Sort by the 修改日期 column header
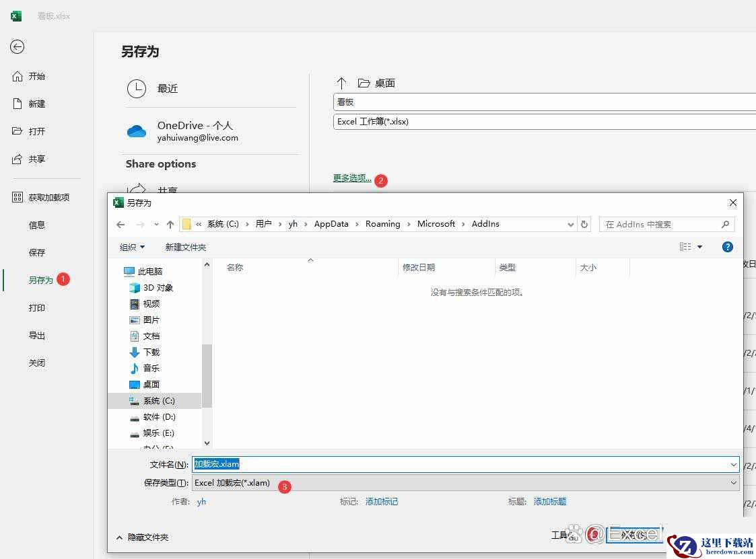Image resolution: width=756 pixels, height=559 pixels. (x=419, y=268)
